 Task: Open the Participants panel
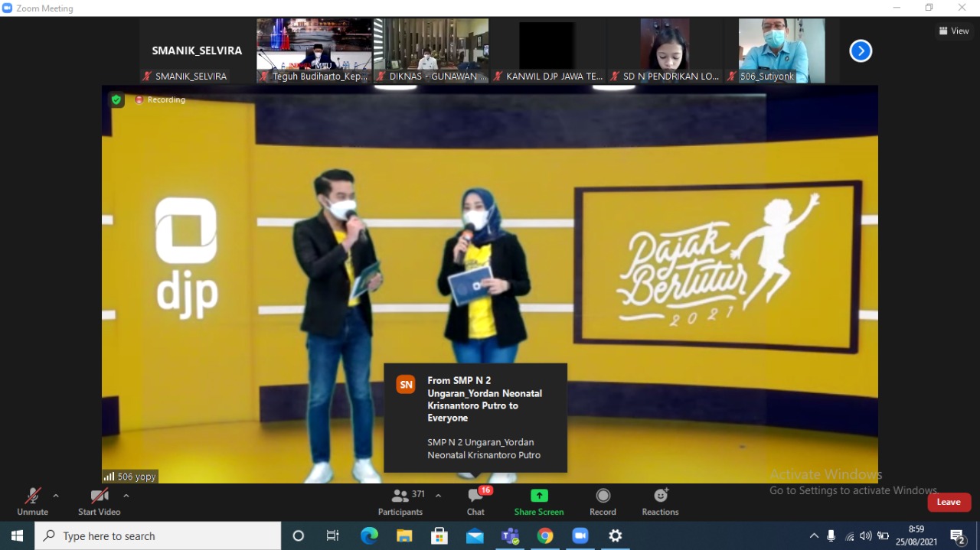[400, 502]
